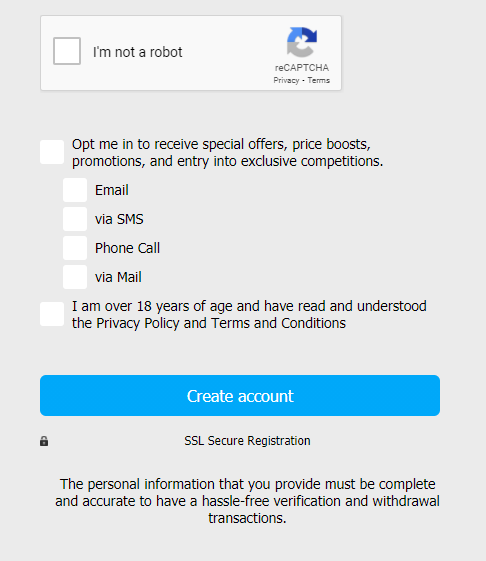This screenshot has width=486, height=561.
Task: Open the reCAPTCHA Terms link
Action: tap(319, 80)
